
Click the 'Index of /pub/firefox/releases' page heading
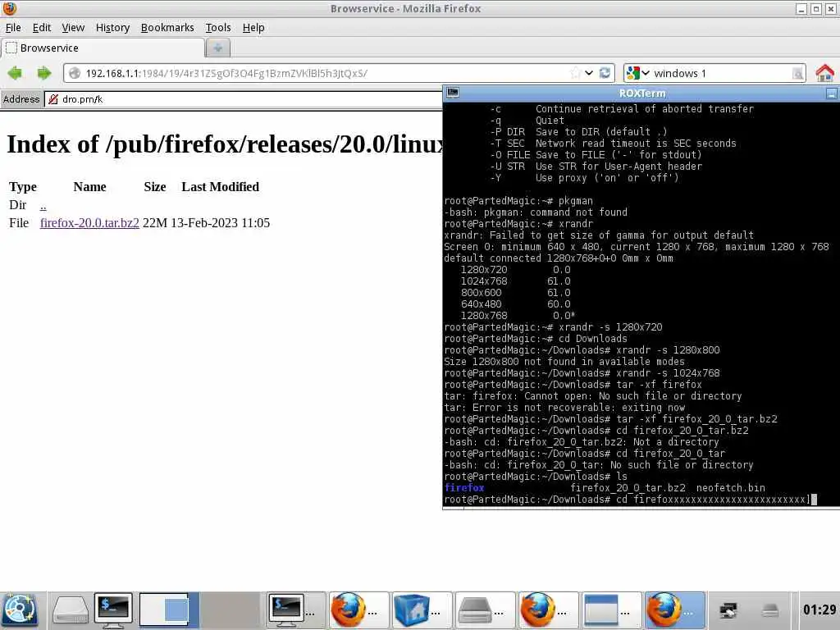point(225,144)
